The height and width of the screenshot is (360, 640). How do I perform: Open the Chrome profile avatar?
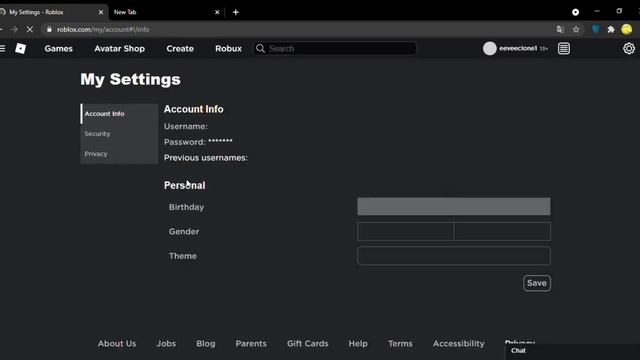click(627, 29)
